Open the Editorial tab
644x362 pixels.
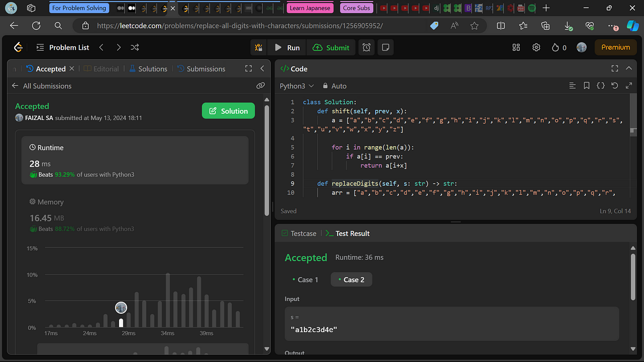tap(101, 69)
